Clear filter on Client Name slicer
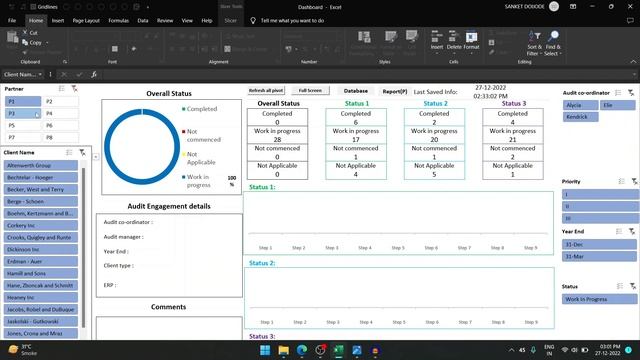Screen dimensions: 640x360 (82, 152)
